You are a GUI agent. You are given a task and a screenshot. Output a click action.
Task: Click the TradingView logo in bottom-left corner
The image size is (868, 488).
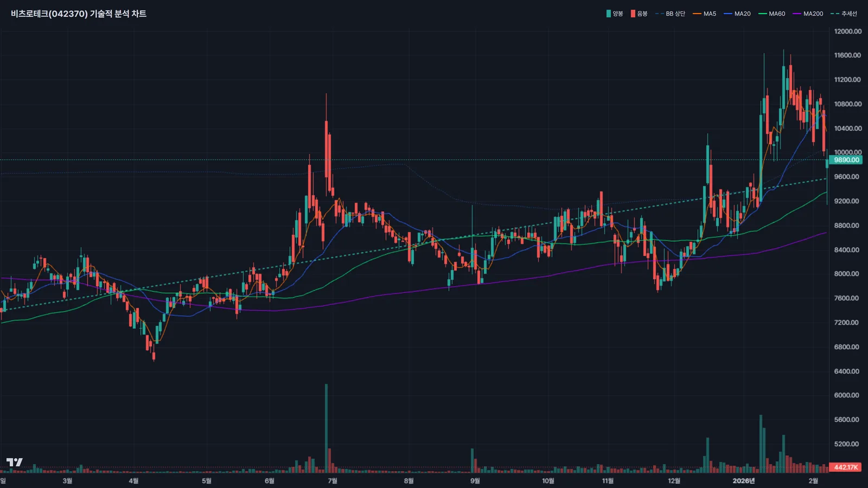pyautogui.click(x=15, y=462)
